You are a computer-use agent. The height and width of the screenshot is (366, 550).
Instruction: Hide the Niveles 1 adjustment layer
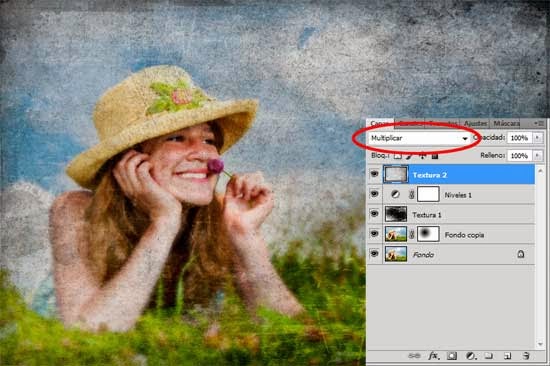pos(374,194)
